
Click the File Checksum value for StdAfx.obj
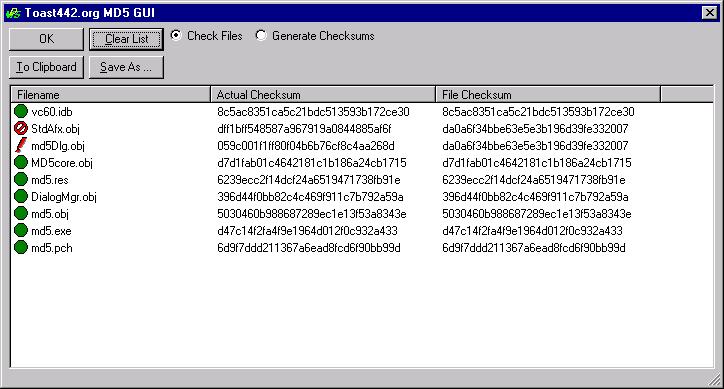pyautogui.click(x=535, y=129)
